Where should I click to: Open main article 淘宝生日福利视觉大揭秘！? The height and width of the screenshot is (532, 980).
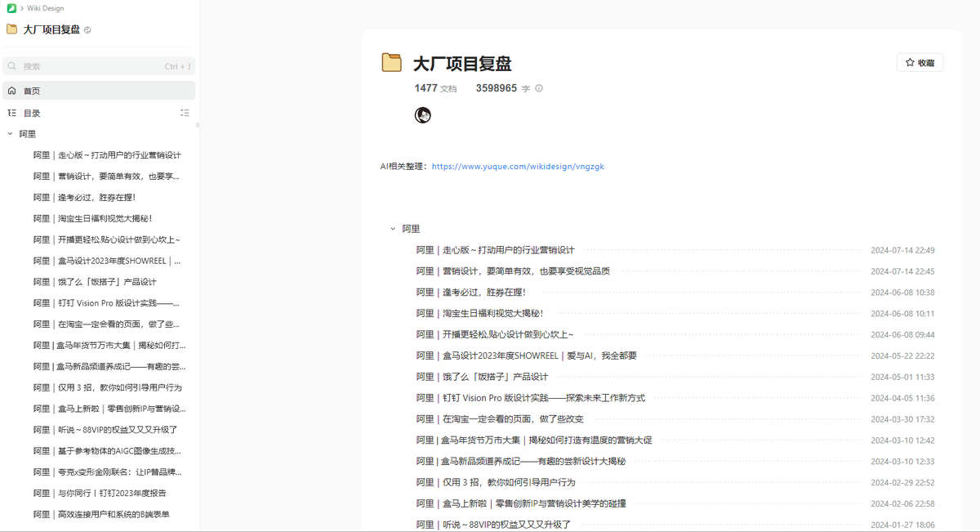pyautogui.click(x=479, y=314)
